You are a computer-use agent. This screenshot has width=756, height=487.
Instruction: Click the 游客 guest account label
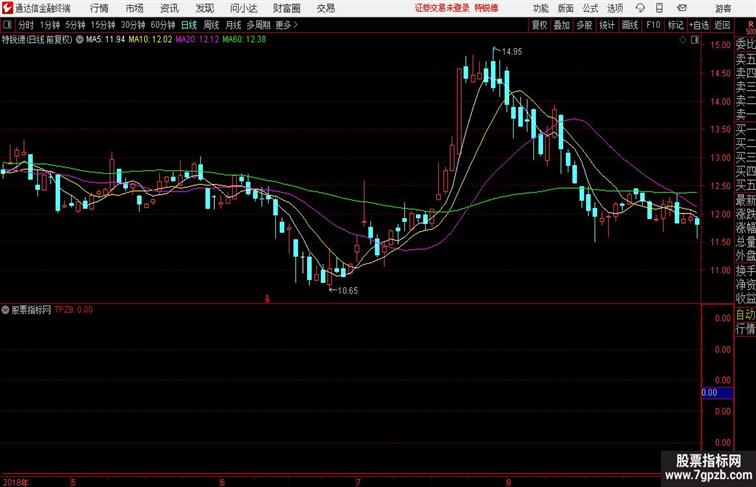coord(723,8)
